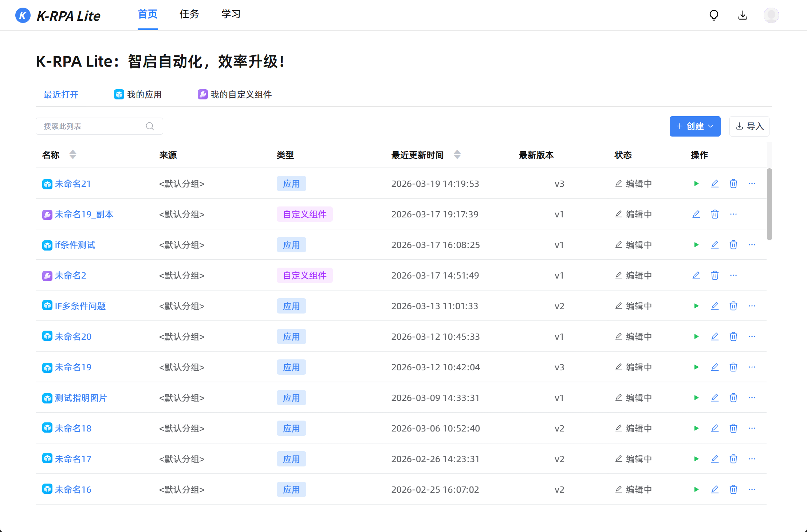Open the 测试指明图片 application link
807x532 pixels.
click(81, 398)
